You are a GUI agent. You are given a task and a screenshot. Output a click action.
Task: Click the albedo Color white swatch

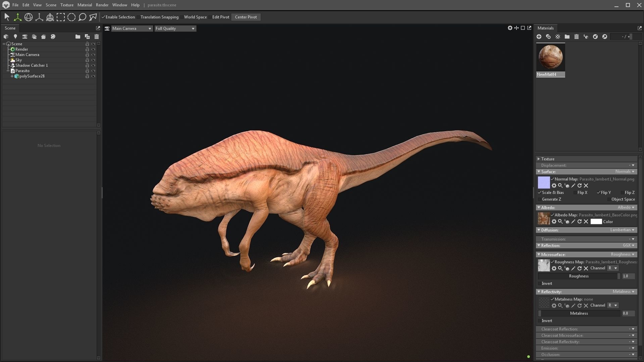(596, 222)
